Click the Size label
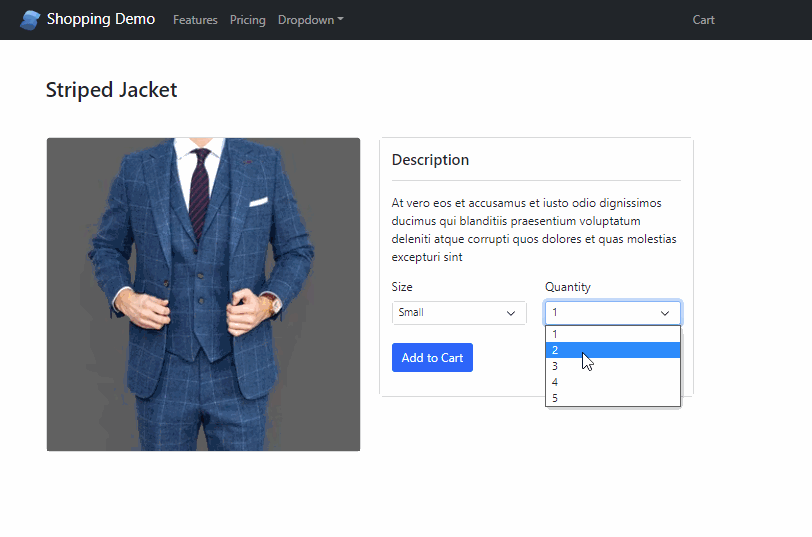Viewport: 812px width, 537px height. [402, 287]
